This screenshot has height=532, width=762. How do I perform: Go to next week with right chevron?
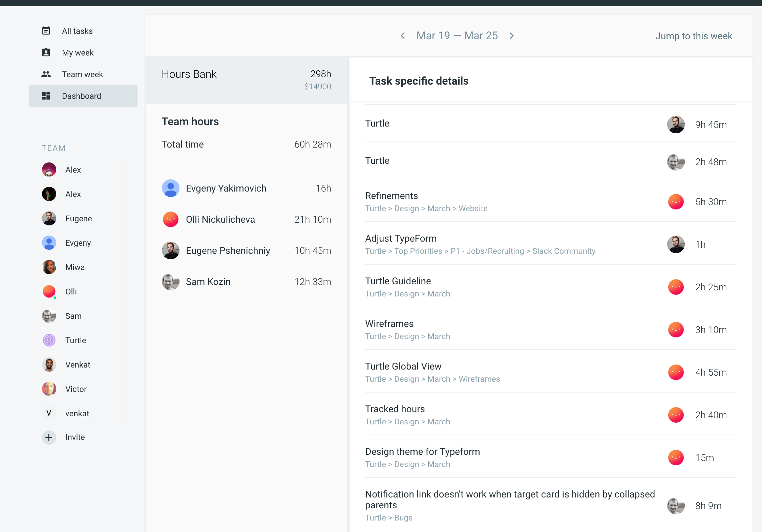click(512, 36)
